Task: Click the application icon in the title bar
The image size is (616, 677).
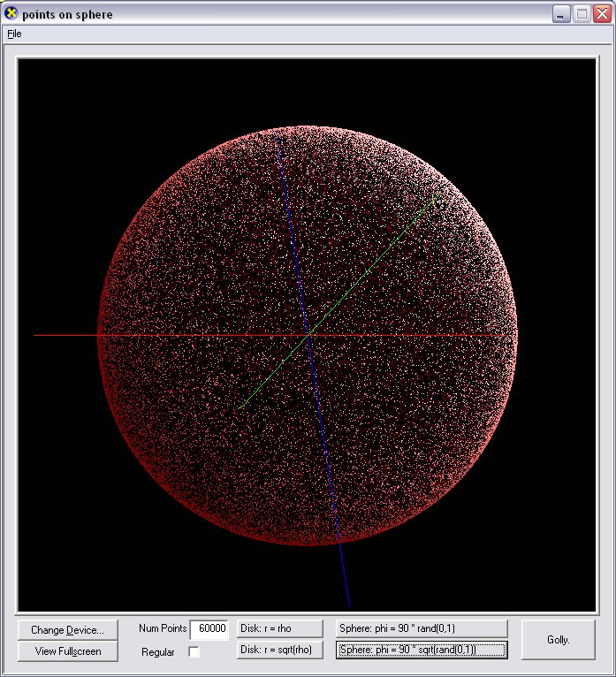Action: [x=11, y=13]
